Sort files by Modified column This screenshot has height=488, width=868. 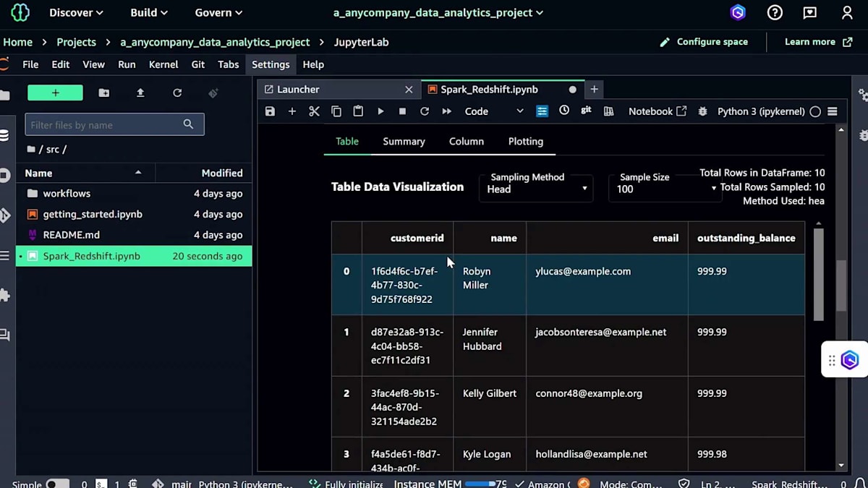[x=204, y=173]
